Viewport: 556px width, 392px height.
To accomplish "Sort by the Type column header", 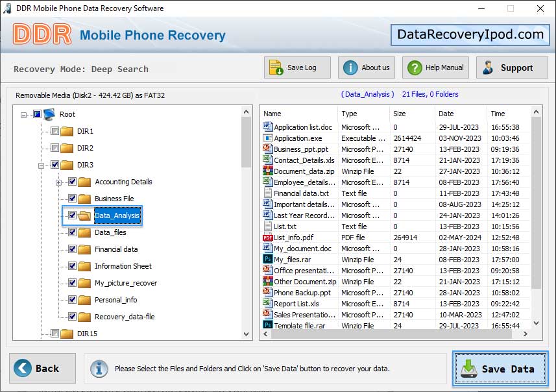I will (364, 114).
